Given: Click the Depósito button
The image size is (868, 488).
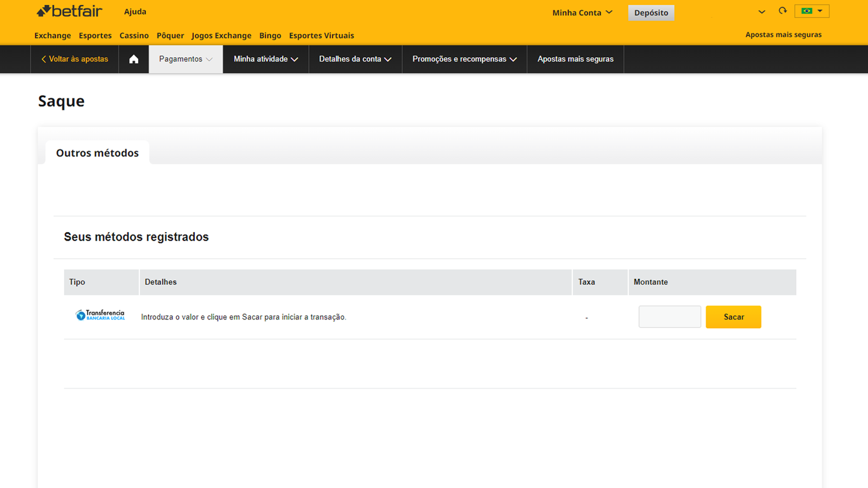Looking at the screenshot, I should pyautogui.click(x=651, y=13).
